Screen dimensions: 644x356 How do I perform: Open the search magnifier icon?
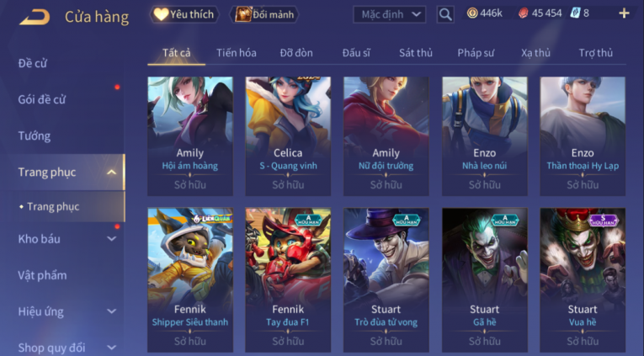(445, 14)
